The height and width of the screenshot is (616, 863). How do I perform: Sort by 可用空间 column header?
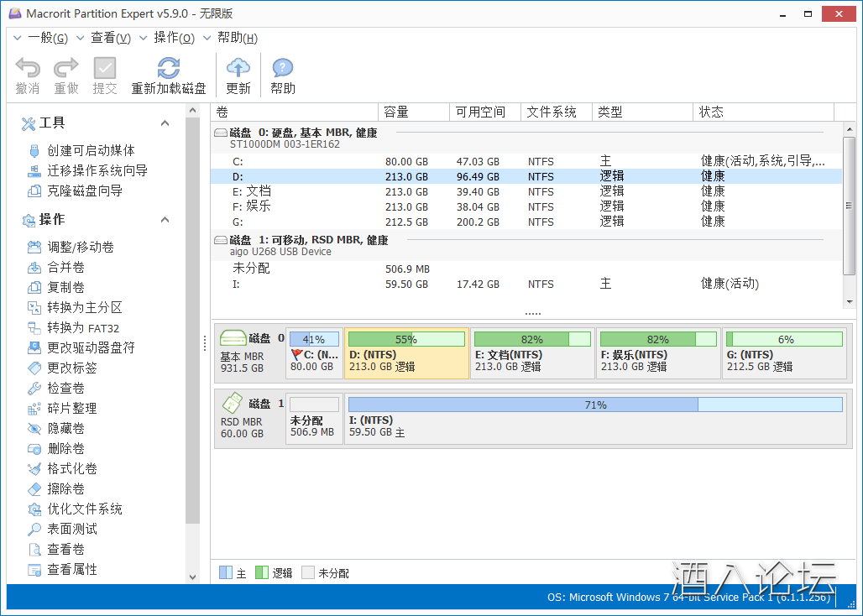(480, 112)
